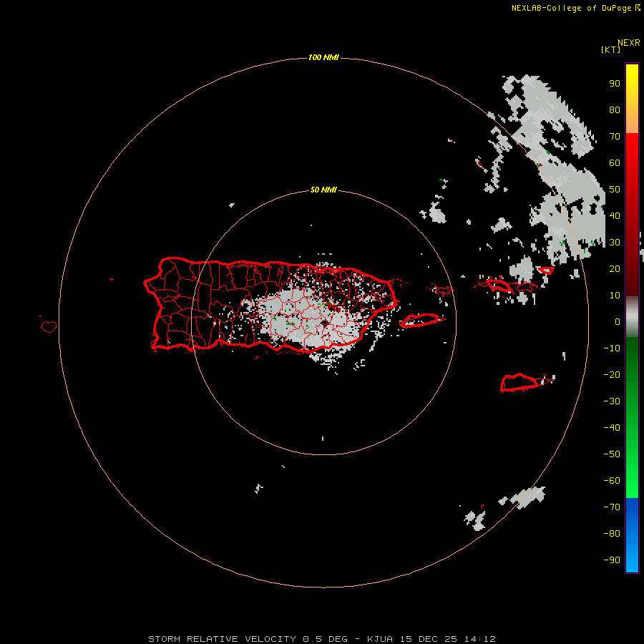Click the NEXR label above color bar
Image resolution: width=644 pixels, height=644 pixels.
(x=629, y=43)
